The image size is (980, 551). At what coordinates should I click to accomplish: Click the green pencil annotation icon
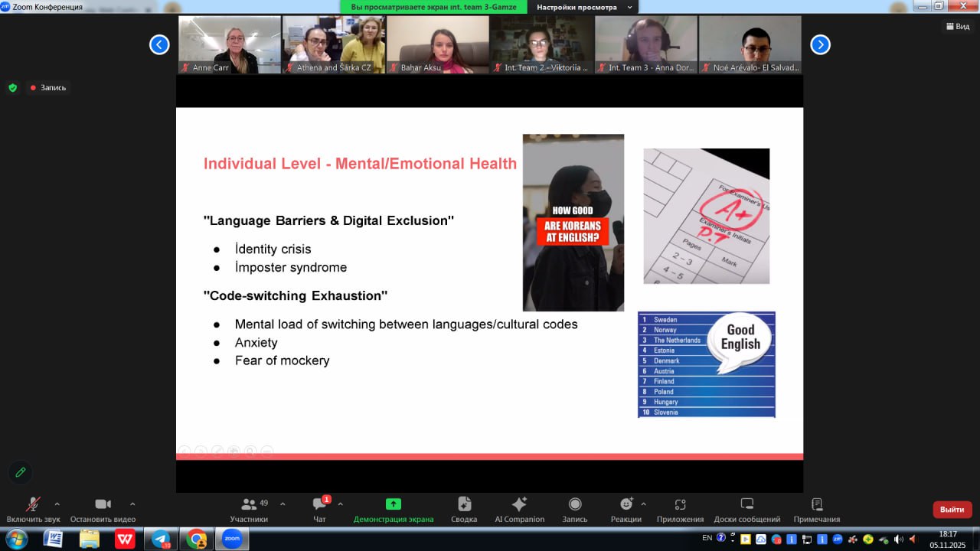21,472
